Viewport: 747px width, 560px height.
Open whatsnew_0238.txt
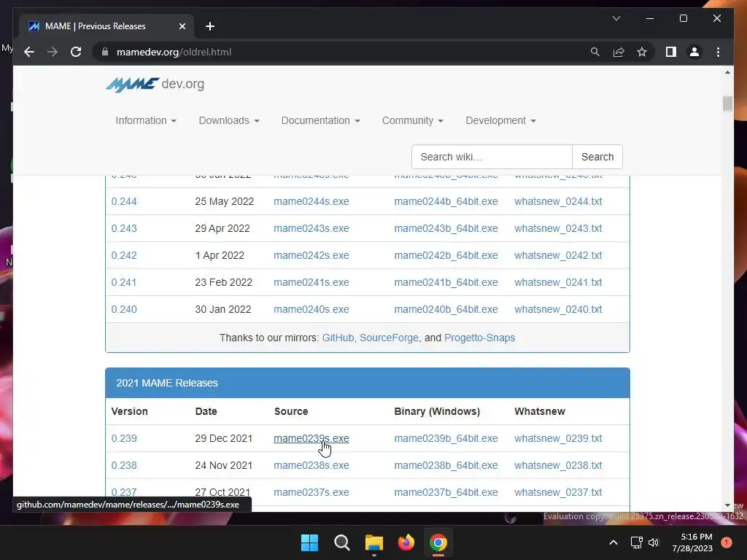pyautogui.click(x=558, y=465)
